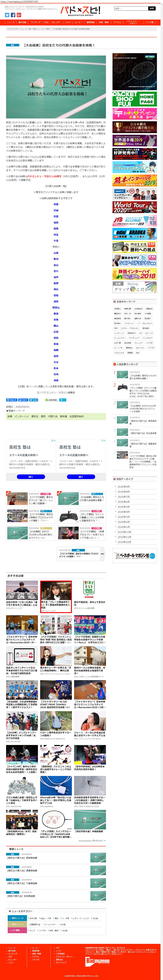Open the バドスピTOP breadcrumb link
This screenshot has height=980, width=163.
[12, 29]
